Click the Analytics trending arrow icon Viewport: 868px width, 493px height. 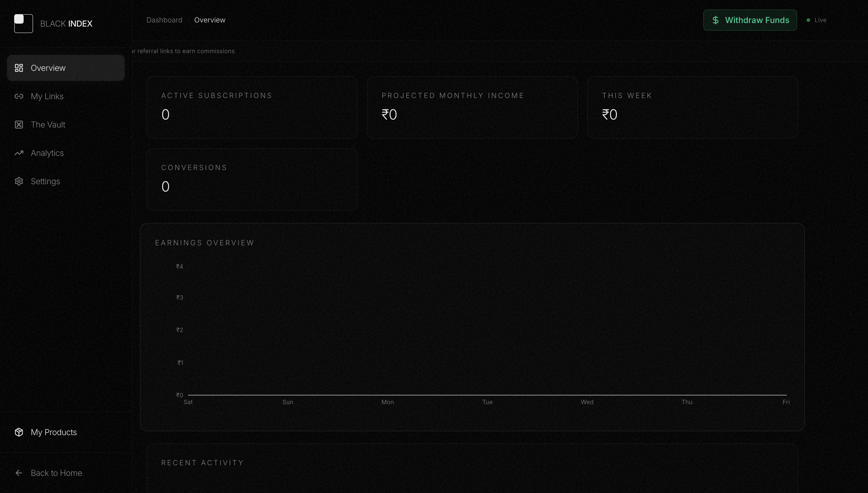(19, 153)
